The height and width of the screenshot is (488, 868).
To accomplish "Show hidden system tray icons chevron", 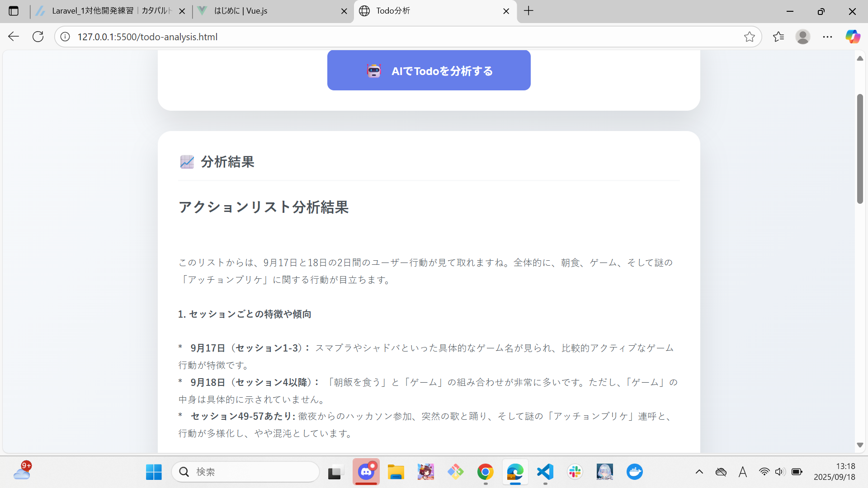I will [699, 472].
